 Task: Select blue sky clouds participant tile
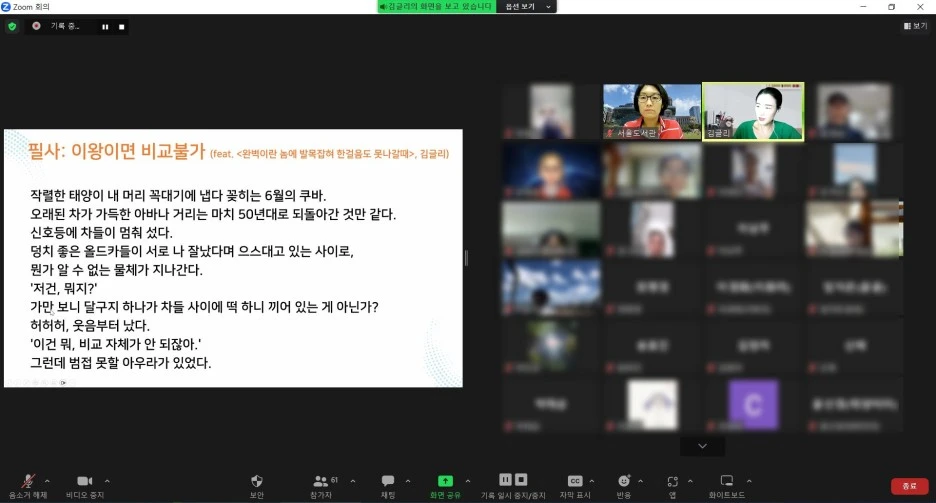551,288
